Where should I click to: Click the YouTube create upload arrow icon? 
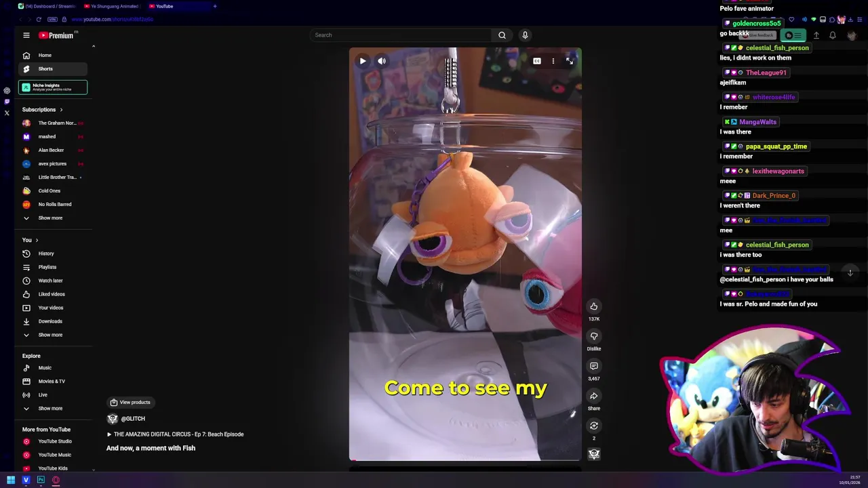pos(816,35)
